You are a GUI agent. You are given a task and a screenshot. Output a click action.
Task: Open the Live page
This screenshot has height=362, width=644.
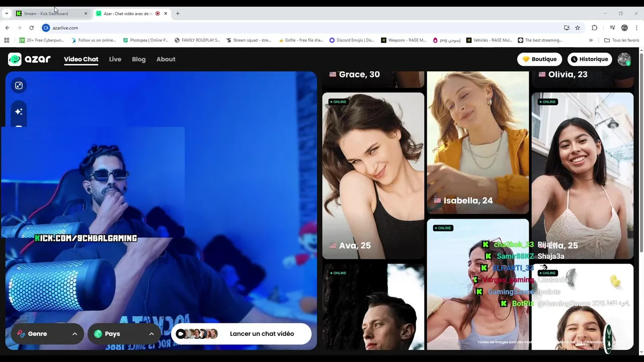pyautogui.click(x=115, y=59)
